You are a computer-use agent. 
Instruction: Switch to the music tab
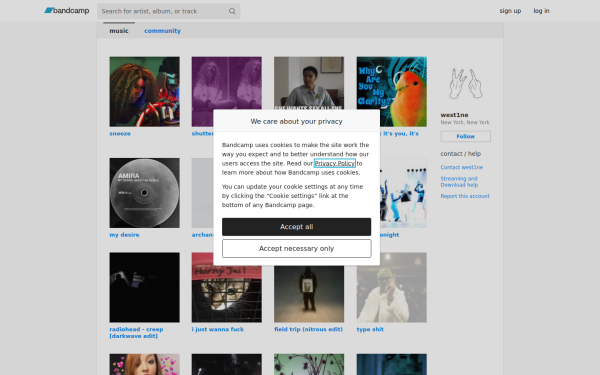coord(119,31)
